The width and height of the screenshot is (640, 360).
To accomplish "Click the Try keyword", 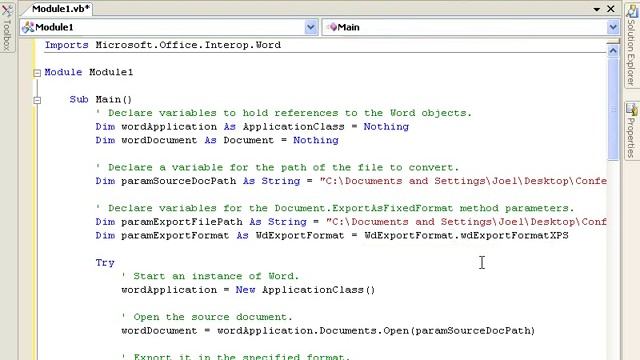I will [x=105, y=263].
